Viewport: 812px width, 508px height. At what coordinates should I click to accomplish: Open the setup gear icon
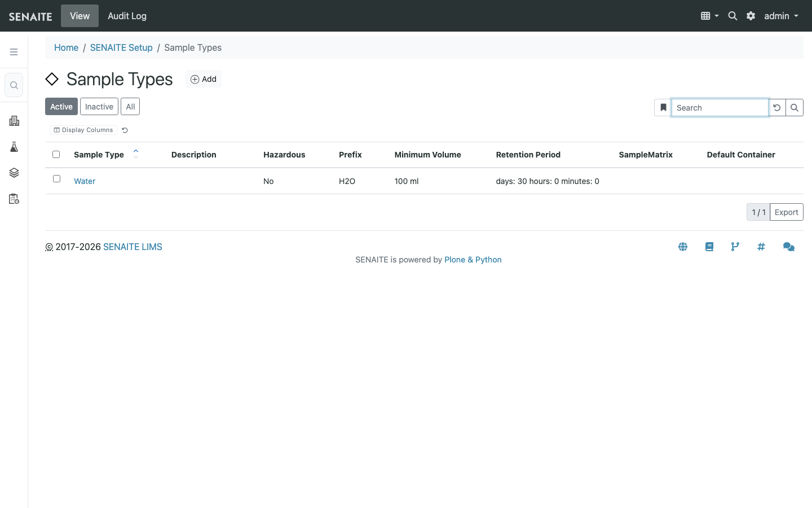pyautogui.click(x=751, y=16)
